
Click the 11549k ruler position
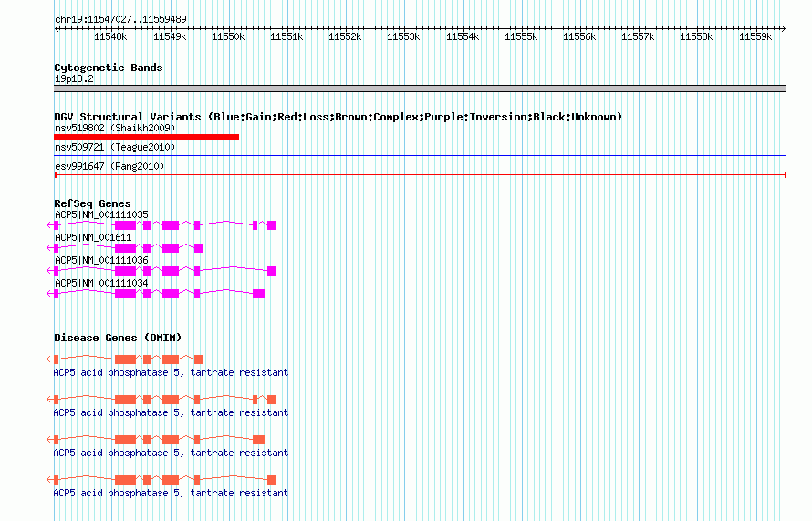(x=170, y=36)
